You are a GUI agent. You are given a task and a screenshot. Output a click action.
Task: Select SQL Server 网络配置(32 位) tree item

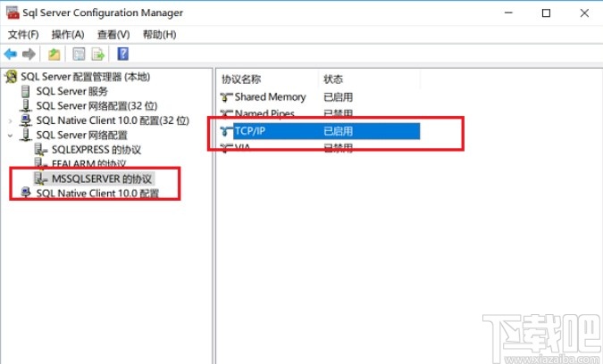point(95,105)
